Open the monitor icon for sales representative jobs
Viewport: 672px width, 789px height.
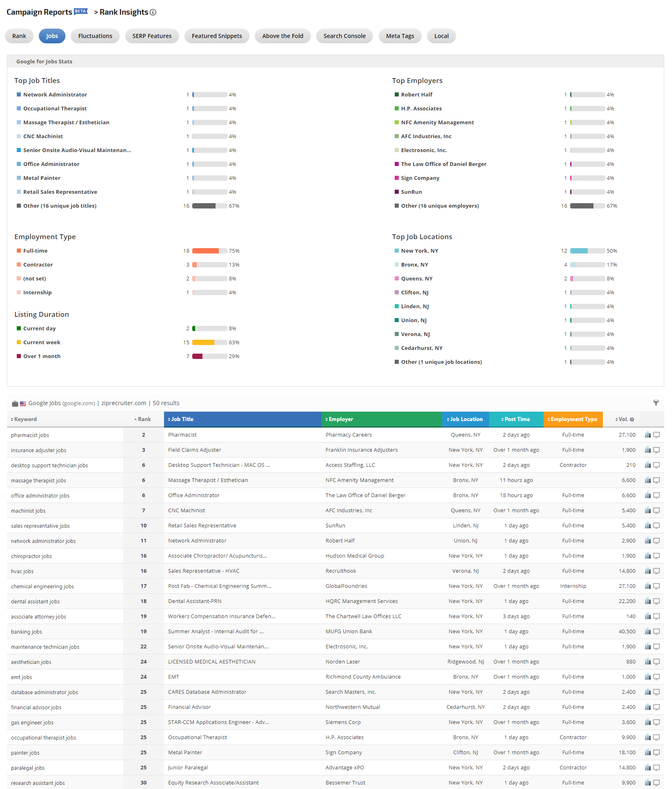tap(656, 525)
